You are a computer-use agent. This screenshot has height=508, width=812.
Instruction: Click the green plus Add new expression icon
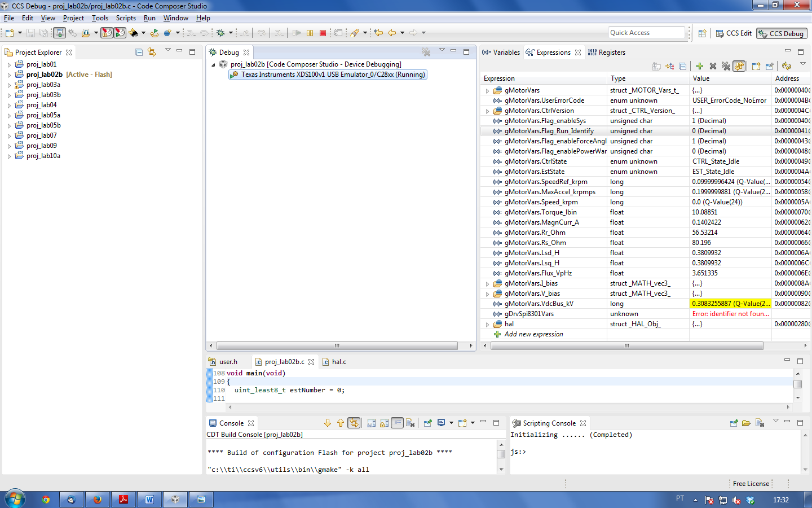click(699, 66)
